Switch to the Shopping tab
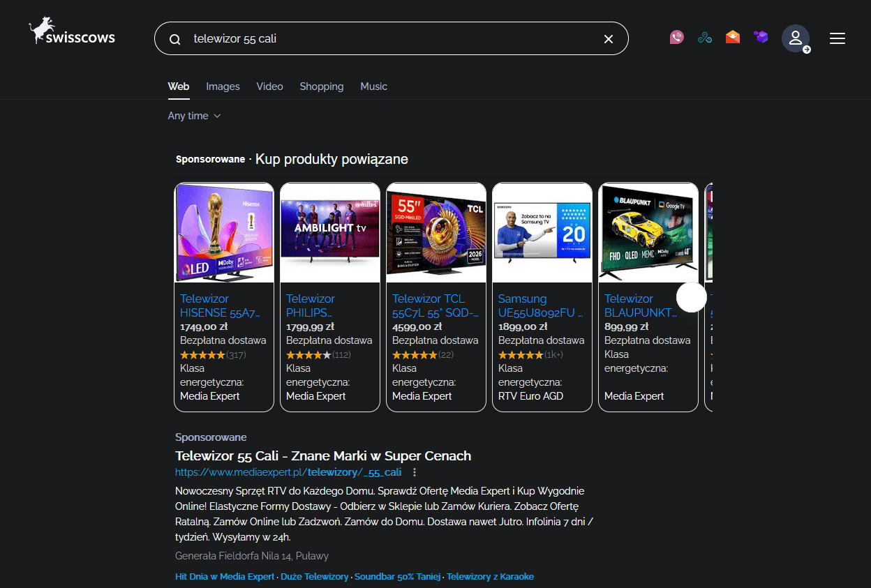This screenshot has height=588, width=871. coord(322,86)
